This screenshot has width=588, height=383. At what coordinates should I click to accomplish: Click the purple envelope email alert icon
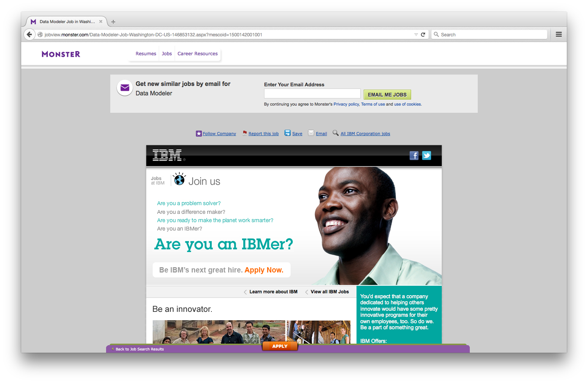[x=125, y=88]
